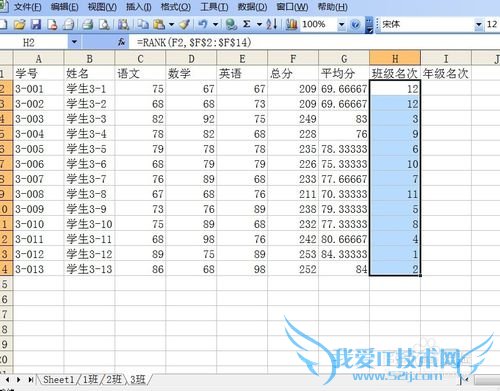This screenshot has width=500, height=391.
Task: Select column H header
Action: point(395,58)
